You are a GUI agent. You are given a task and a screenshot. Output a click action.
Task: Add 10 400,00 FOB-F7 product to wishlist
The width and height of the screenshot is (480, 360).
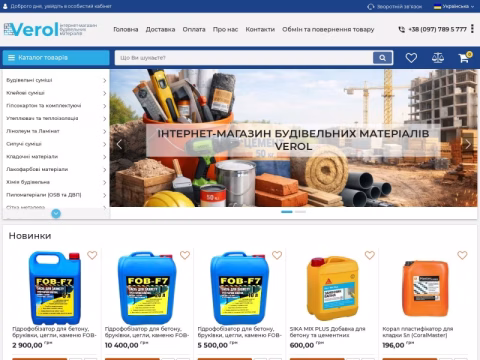[x=185, y=255]
